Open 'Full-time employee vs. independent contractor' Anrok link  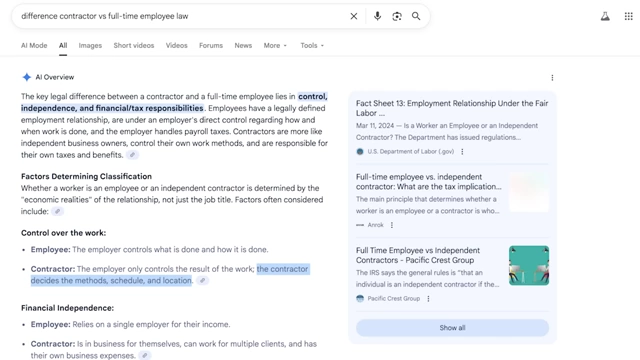click(x=429, y=182)
